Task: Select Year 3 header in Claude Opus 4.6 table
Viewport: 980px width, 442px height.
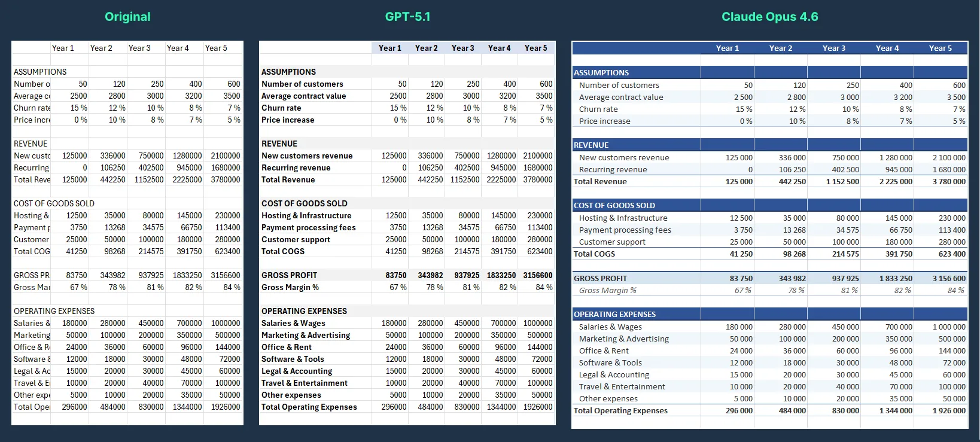Action: pos(833,48)
